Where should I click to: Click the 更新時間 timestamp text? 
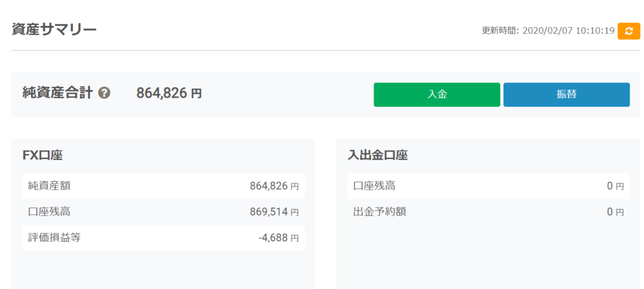(x=548, y=31)
